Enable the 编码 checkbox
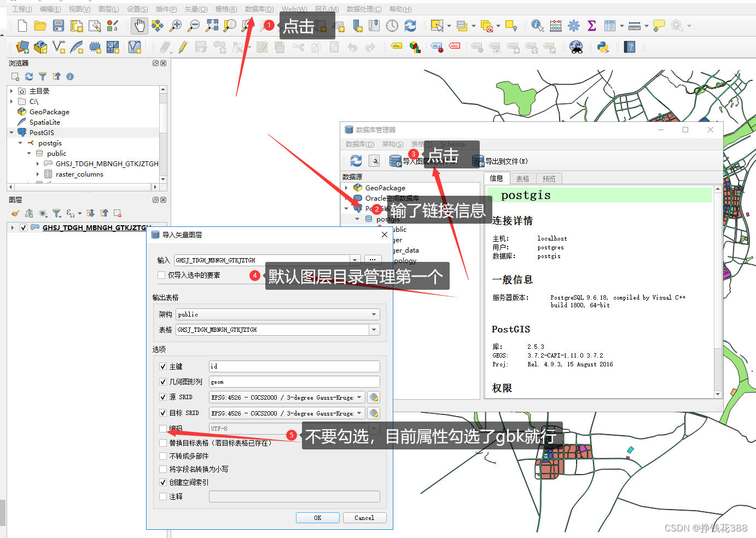This screenshot has width=756, height=538. [x=163, y=428]
